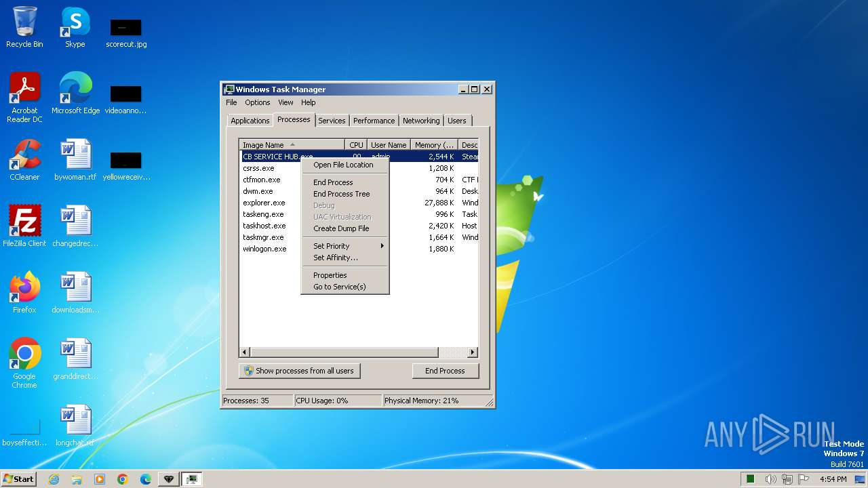Image resolution: width=868 pixels, height=488 pixels.
Task: Open Chrome from the taskbar
Action: click(123, 479)
